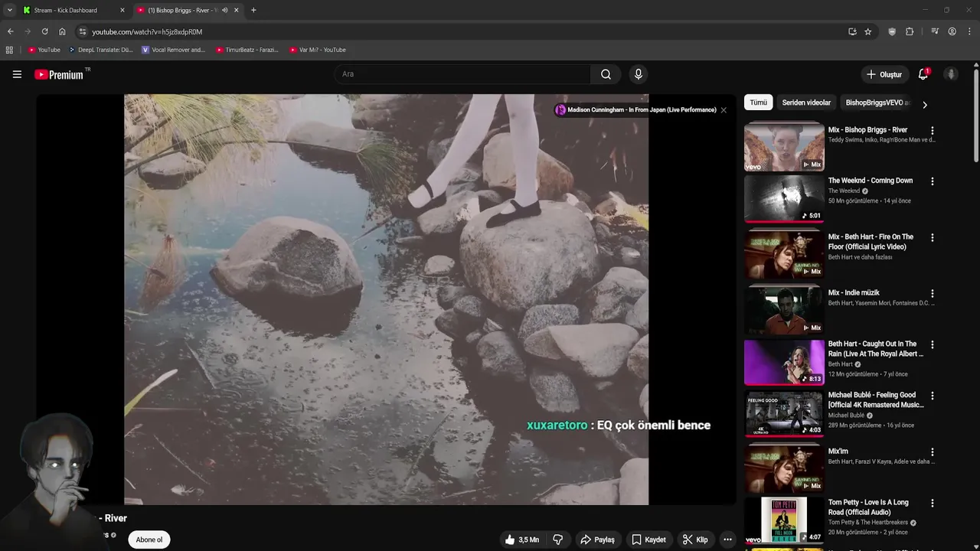The height and width of the screenshot is (551, 980).
Task: Select the BishopBriggsVEVO chip
Action: pos(877,103)
